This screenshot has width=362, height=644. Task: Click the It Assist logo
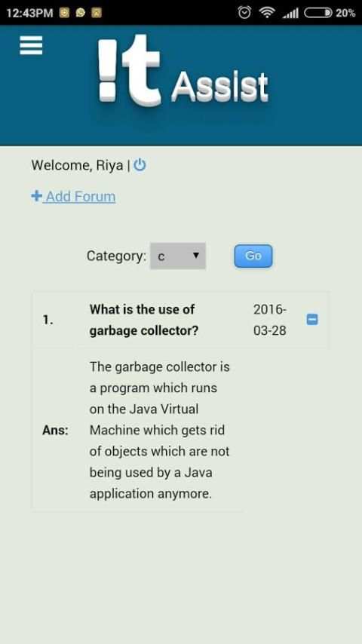183,71
